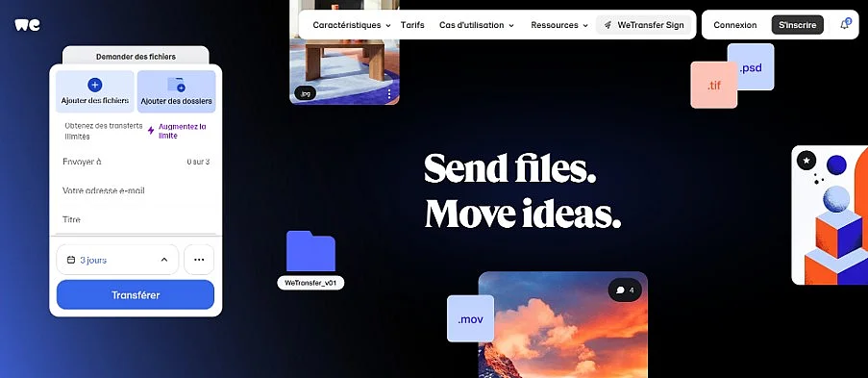The image size is (868, 378).
Task: Open the vertical dots menu on jpg image
Action: pos(389,93)
